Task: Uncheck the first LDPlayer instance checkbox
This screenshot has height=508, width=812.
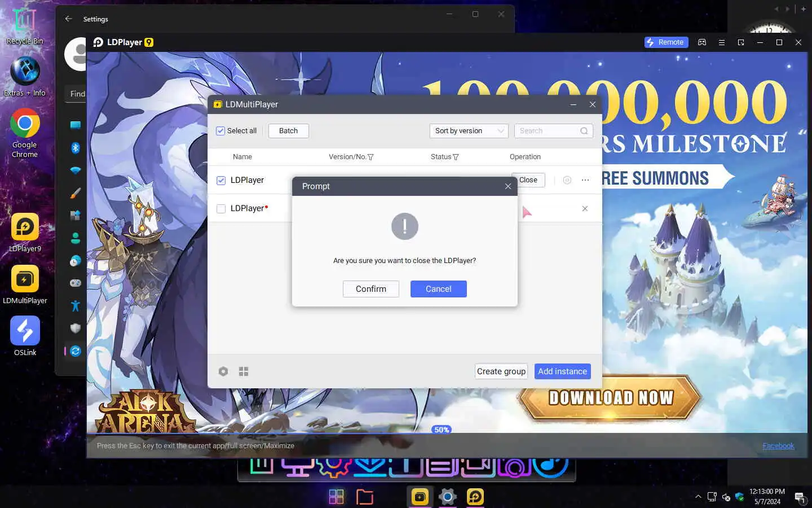Action: pos(221,180)
